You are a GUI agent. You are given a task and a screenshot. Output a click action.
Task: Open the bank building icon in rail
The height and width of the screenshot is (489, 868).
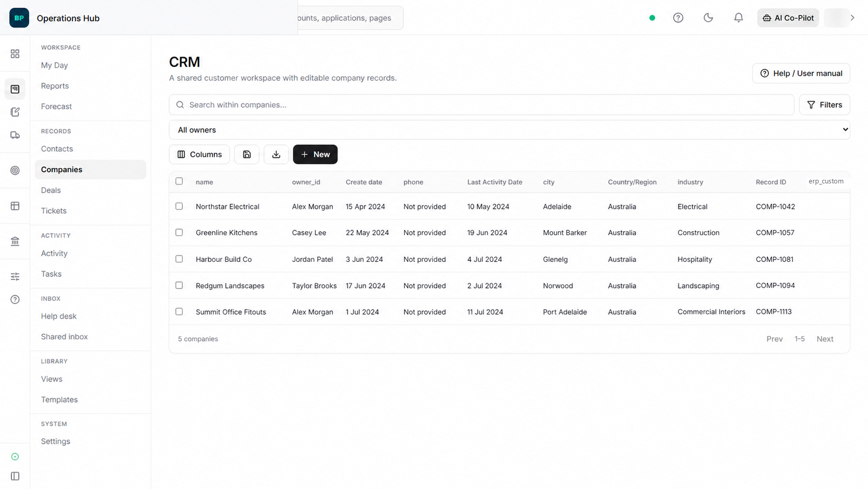click(15, 241)
